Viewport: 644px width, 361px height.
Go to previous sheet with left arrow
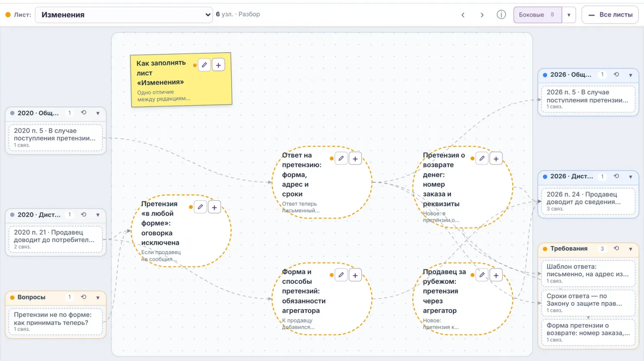tap(463, 15)
